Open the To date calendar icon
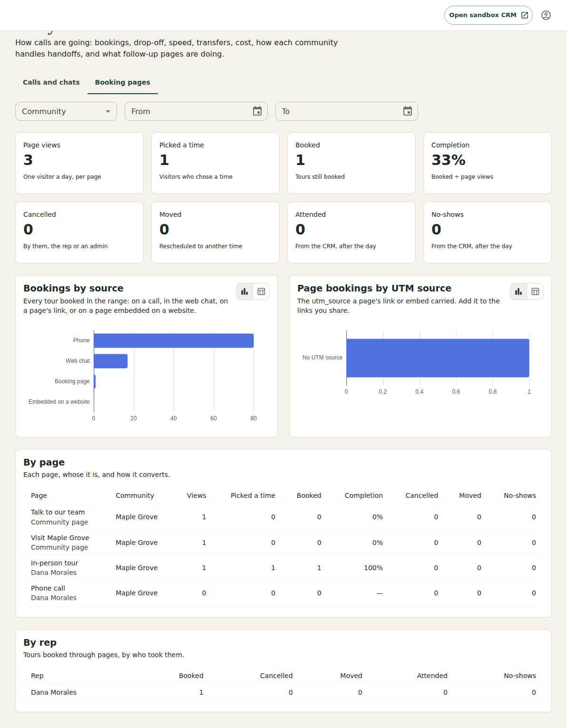This screenshot has height=728, width=567. pyautogui.click(x=408, y=111)
